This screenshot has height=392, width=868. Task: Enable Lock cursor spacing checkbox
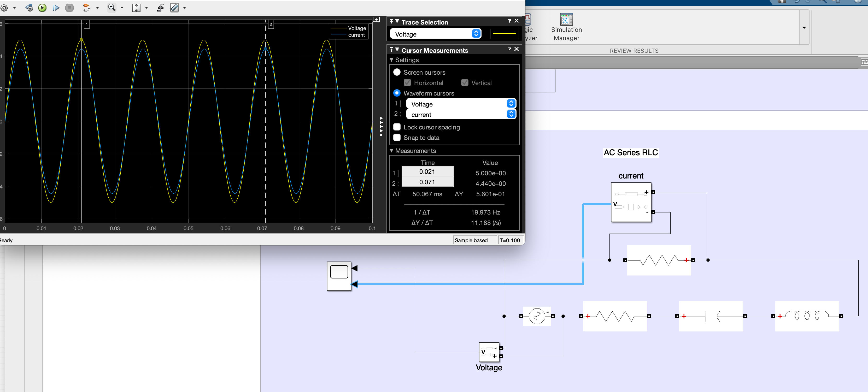click(397, 127)
